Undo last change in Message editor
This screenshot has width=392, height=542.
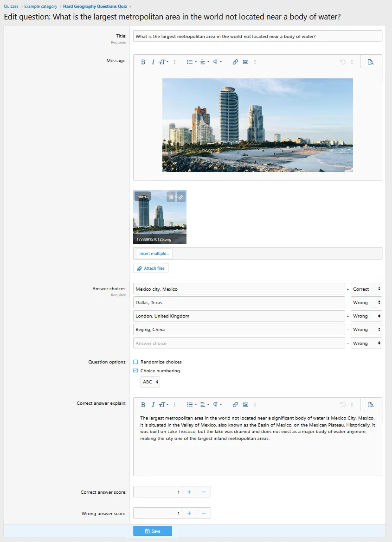click(343, 62)
